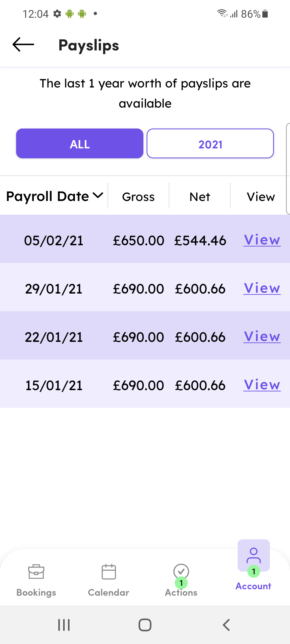Screen dimensions: 290x644
Task: Tap Android home button icon
Action: tap(145, 625)
